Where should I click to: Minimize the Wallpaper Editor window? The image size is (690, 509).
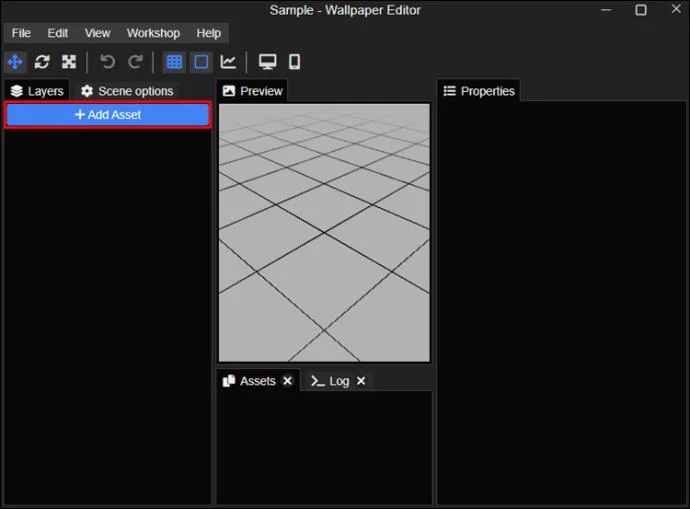[606, 10]
